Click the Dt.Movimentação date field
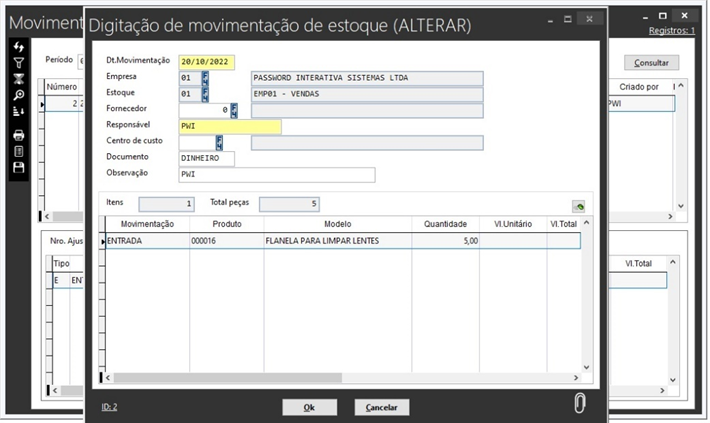This screenshot has width=710, height=423. (x=207, y=62)
